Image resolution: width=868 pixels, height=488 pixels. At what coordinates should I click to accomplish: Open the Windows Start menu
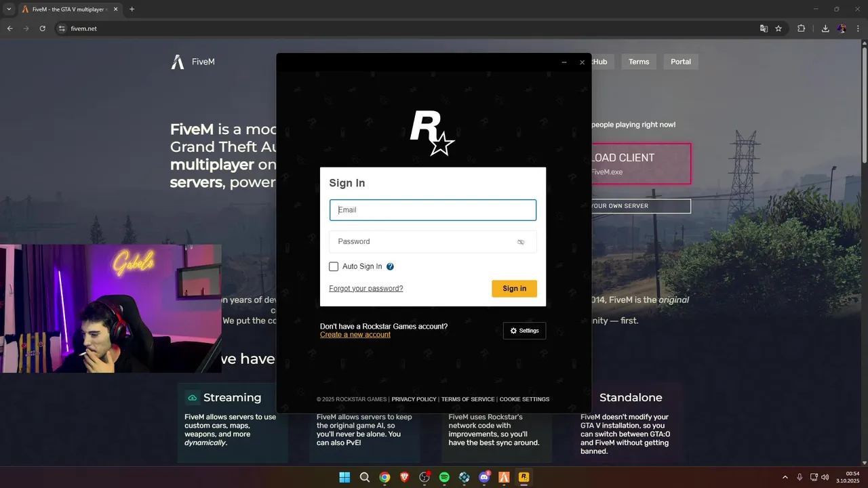344,477
